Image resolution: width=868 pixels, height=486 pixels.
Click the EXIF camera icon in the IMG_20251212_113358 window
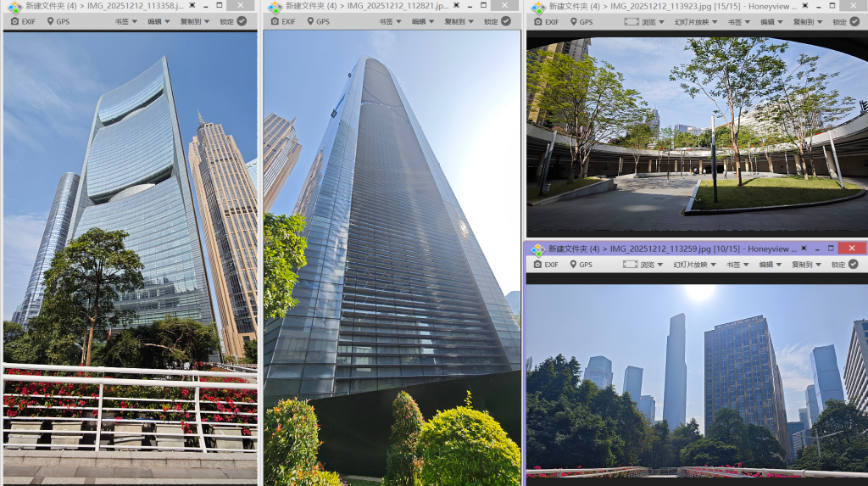[x=14, y=21]
